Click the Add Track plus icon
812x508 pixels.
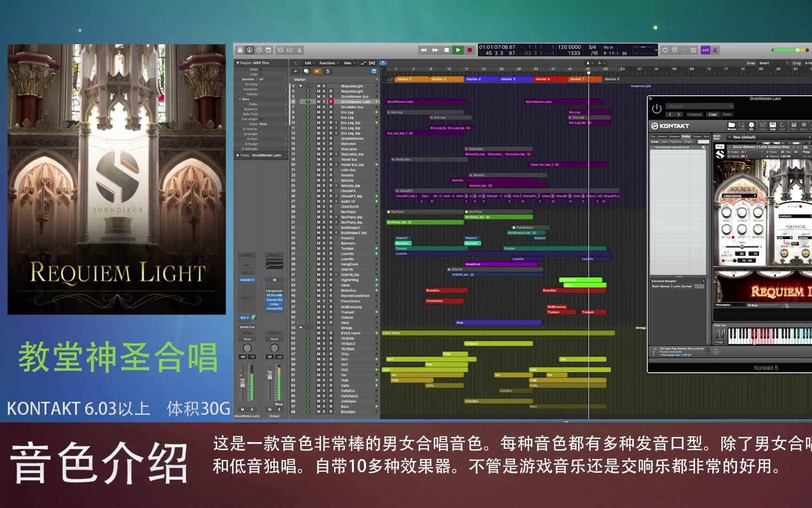tap(296, 71)
